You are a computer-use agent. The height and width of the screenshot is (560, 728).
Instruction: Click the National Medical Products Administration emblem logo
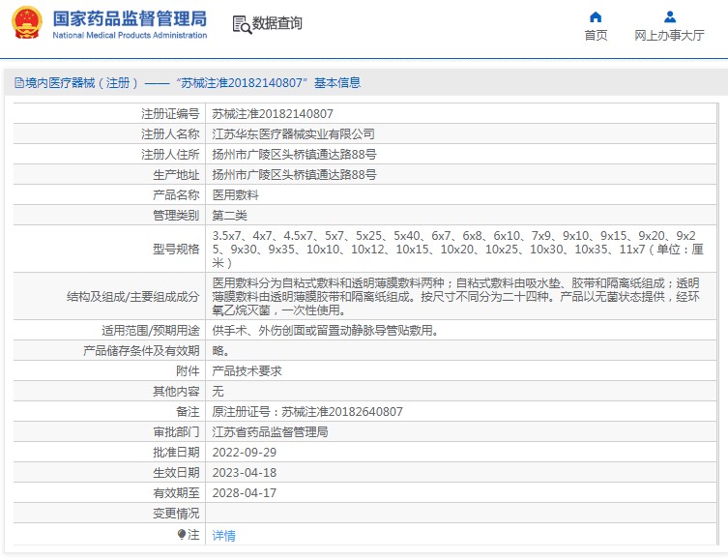pyautogui.click(x=26, y=23)
